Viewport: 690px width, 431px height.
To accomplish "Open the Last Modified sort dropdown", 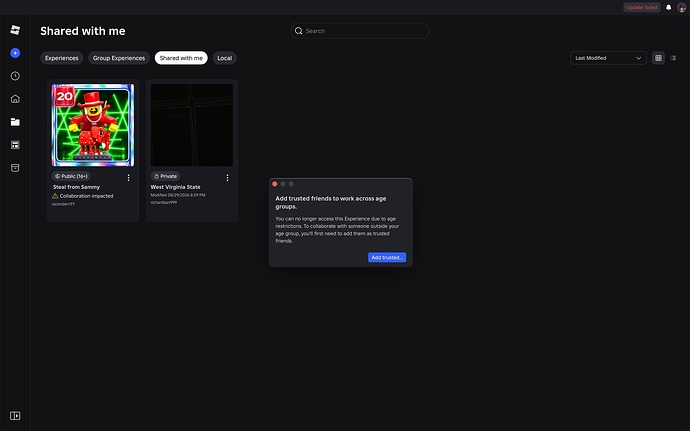I will [608, 58].
